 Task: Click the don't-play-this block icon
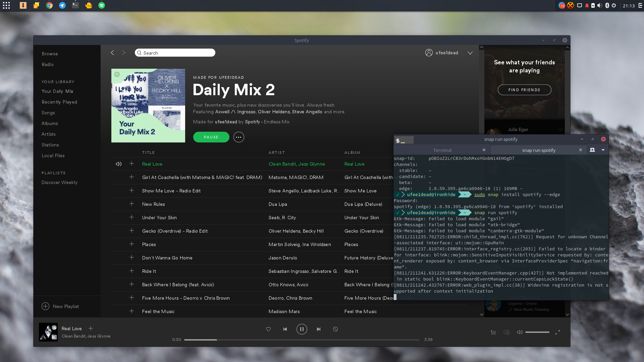pyautogui.click(x=335, y=329)
